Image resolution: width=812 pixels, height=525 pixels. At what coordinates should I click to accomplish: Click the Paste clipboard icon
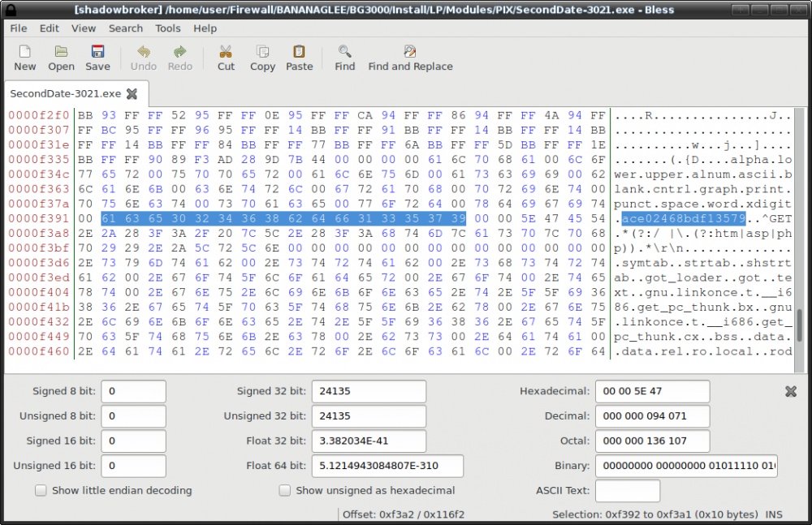[299, 52]
